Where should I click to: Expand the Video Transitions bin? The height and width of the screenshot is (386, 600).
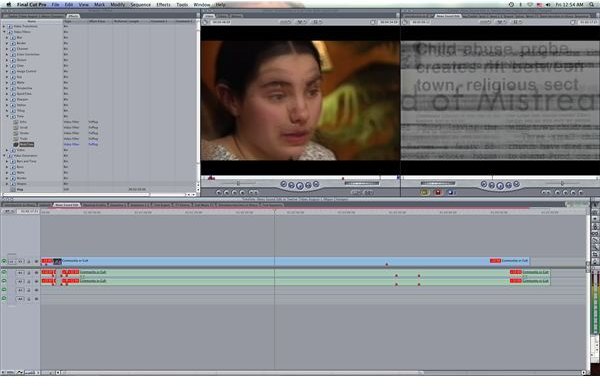[4, 26]
